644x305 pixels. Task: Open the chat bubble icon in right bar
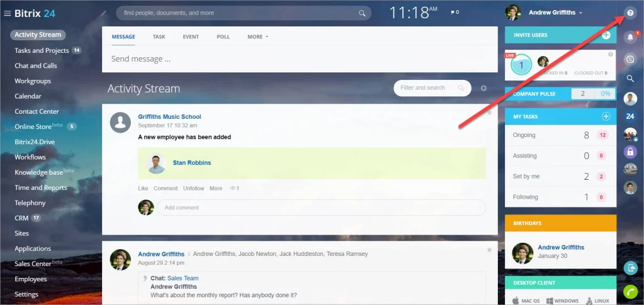[630, 60]
